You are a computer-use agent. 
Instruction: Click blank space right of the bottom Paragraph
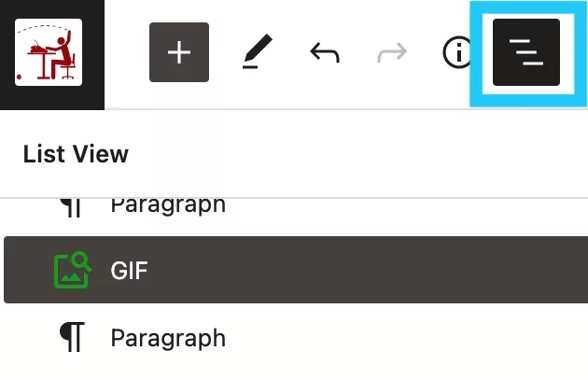405,338
